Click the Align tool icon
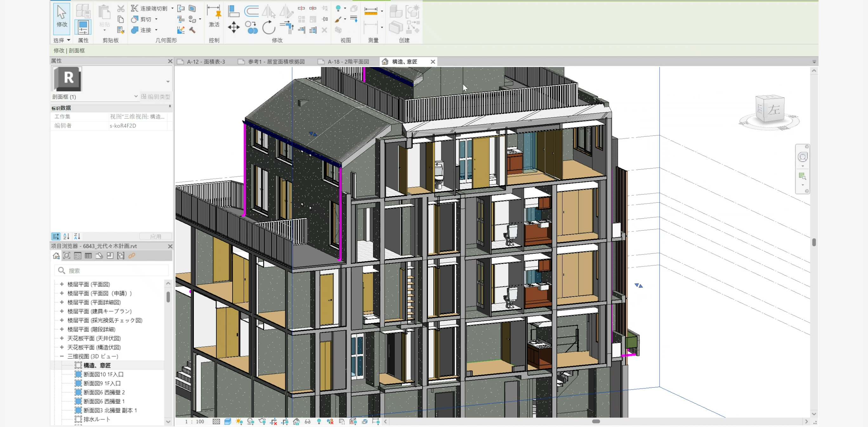This screenshot has height=427, width=868. (x=233, y=11)
